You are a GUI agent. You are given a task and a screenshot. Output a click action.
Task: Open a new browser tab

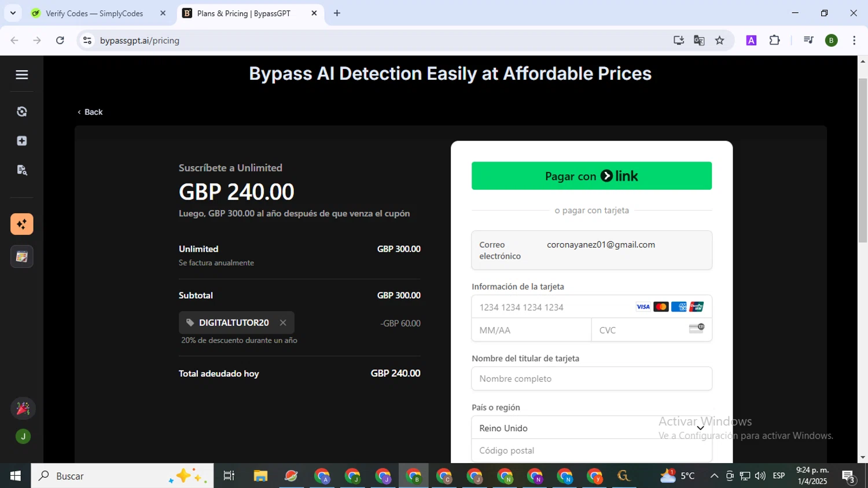coord(337,13)
